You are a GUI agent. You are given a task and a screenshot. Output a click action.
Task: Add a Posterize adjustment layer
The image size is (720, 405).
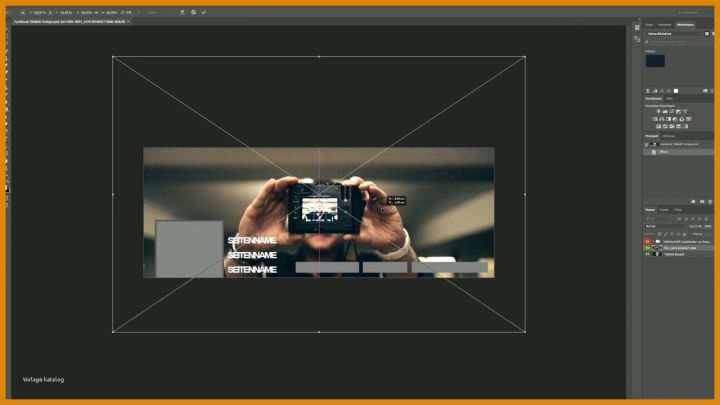pyautogui.click(x=665, y=126)
